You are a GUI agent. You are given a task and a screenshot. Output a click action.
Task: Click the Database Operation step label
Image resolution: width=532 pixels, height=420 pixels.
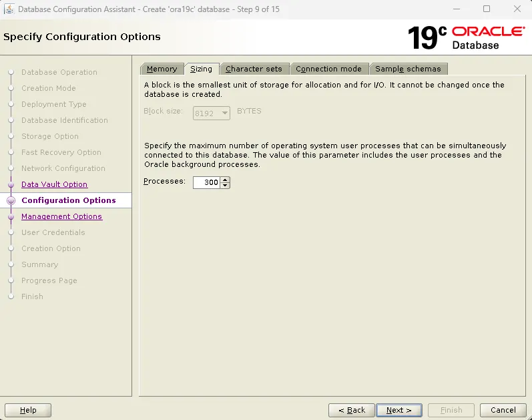59,72
